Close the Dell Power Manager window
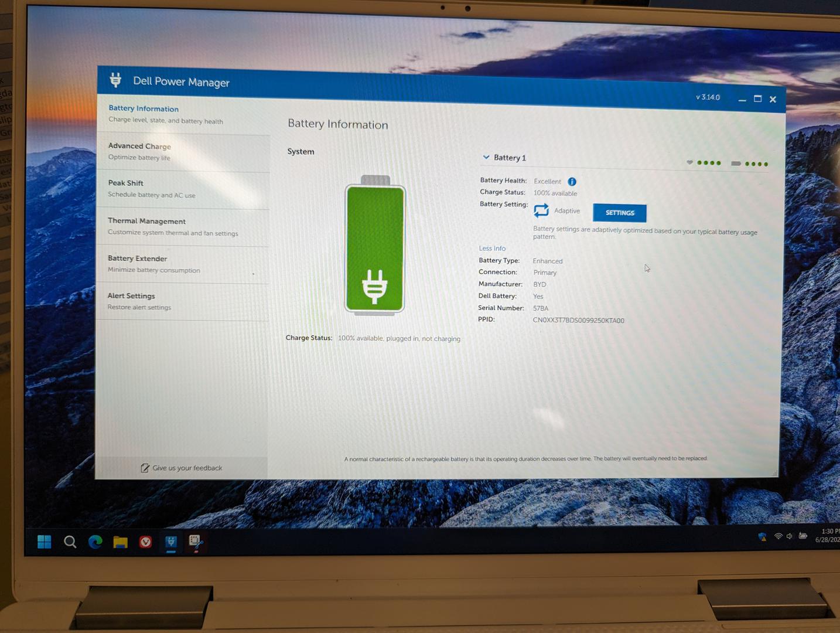840x633 pixels. coord(773,100)
